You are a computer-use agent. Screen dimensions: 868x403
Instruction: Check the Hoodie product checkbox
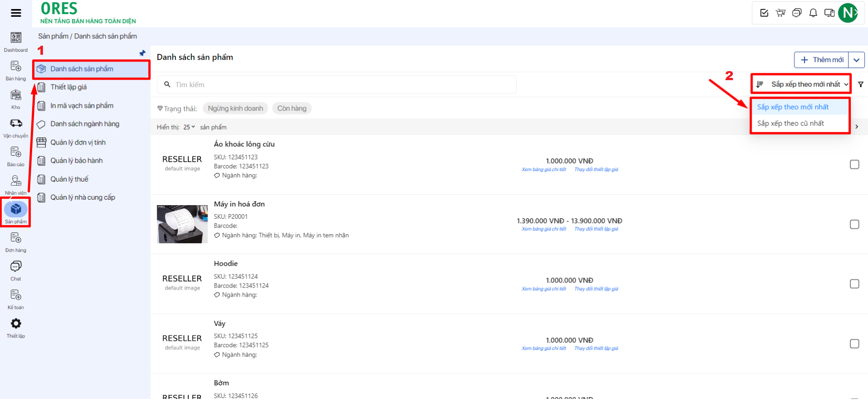(x=854, y=284)
